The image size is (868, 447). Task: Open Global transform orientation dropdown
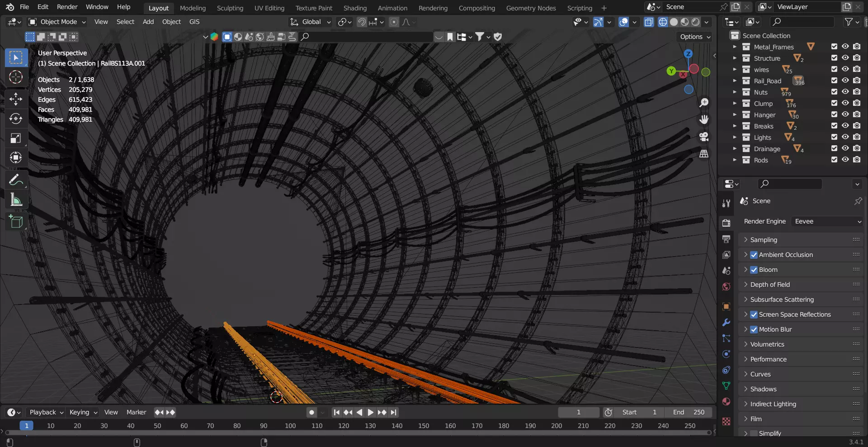tap(311, 22)
